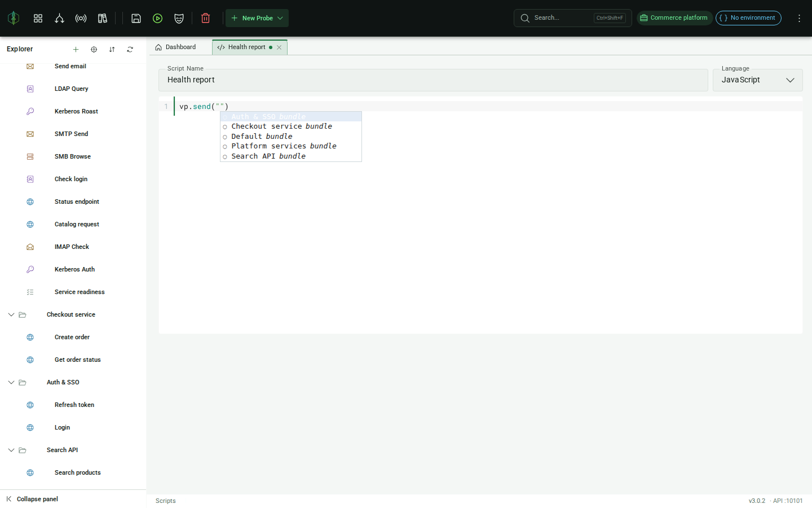
Task: Open the Commerce platform workspace button
Action: [674, 18]
